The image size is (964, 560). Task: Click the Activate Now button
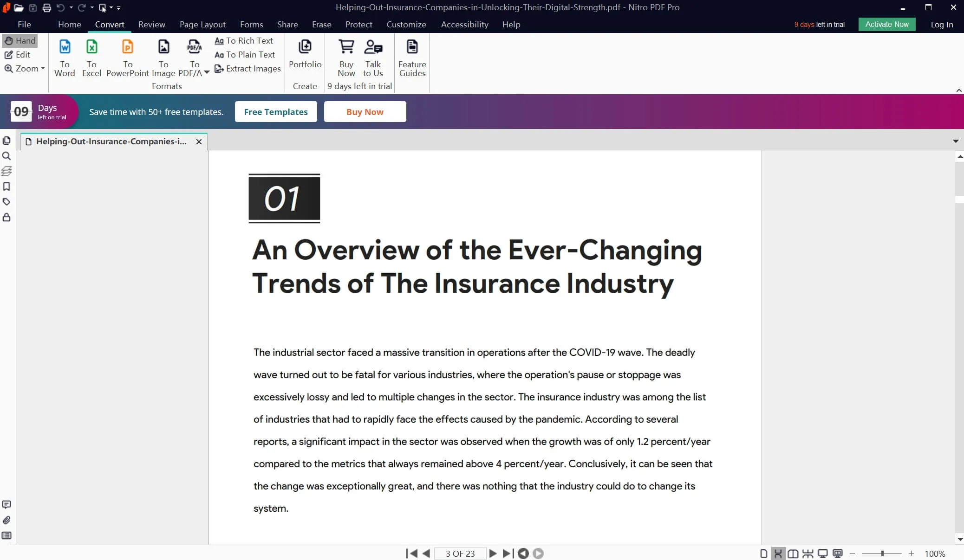pos(886,25)
